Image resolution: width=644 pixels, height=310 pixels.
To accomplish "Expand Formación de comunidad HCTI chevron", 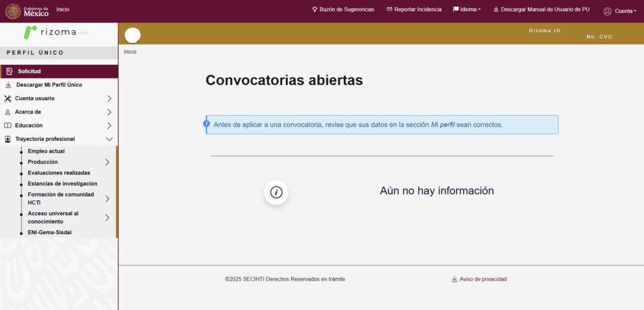I will (x=107, y=199).
